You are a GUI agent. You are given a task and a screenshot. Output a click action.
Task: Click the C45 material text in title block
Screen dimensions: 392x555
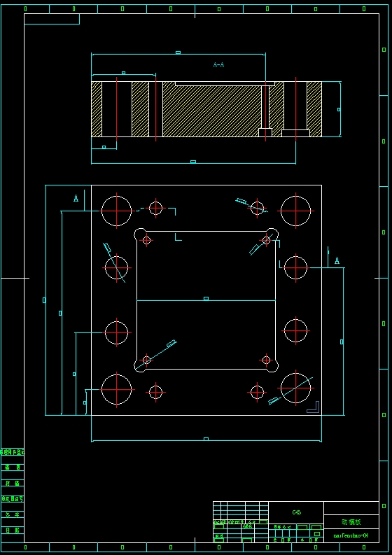[x=296, y=512]
